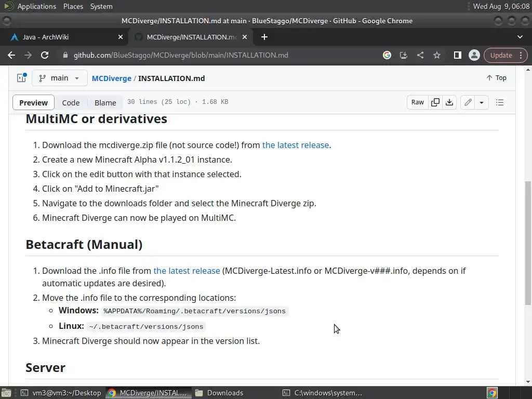Download the raw INSTALLATION.md file
This screenshot has width=532, height=399.
click(449, 102)
